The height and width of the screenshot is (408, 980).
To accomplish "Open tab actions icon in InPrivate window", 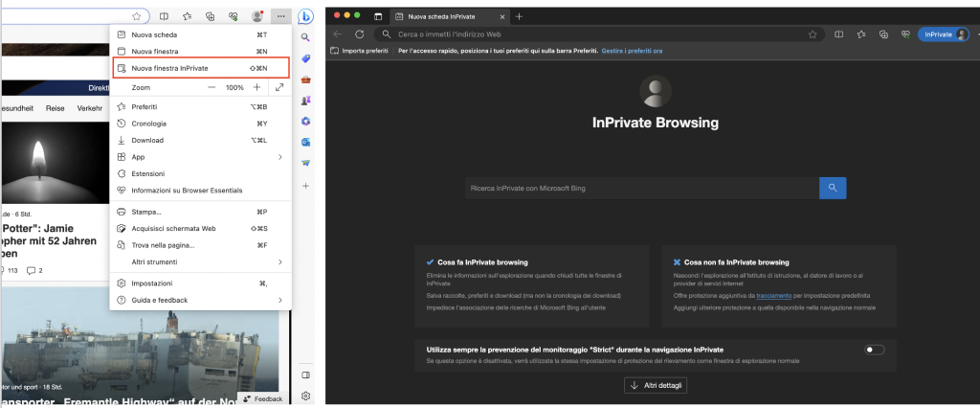I will pyautogui.click(x=378, y=17).
